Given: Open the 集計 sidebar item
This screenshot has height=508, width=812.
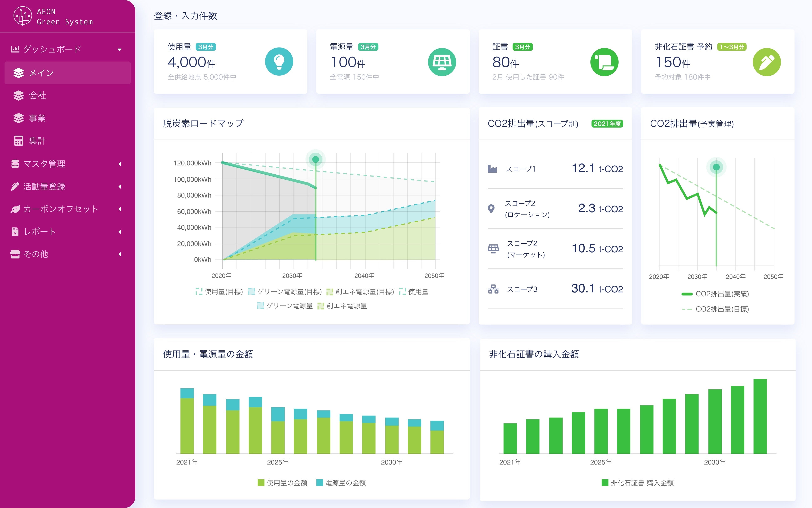Looking at the screenshot, I should (x=37, y=141).
